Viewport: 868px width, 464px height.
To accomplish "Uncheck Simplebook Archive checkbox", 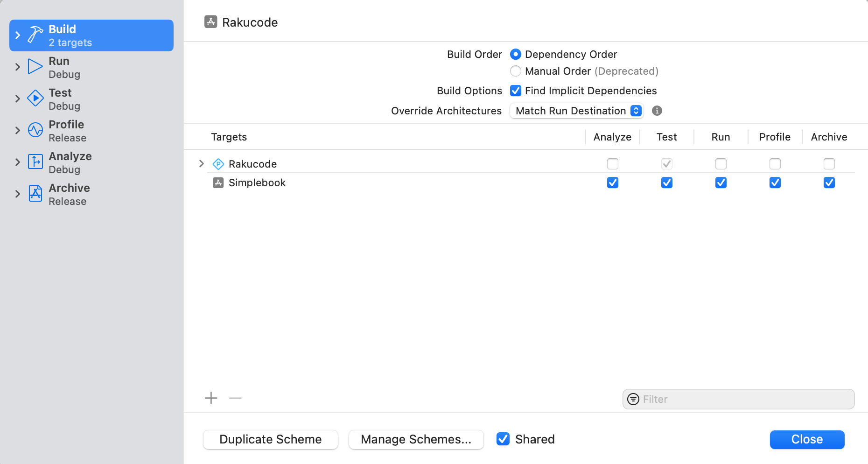I will pyautogui.click(x=829, y=183).
